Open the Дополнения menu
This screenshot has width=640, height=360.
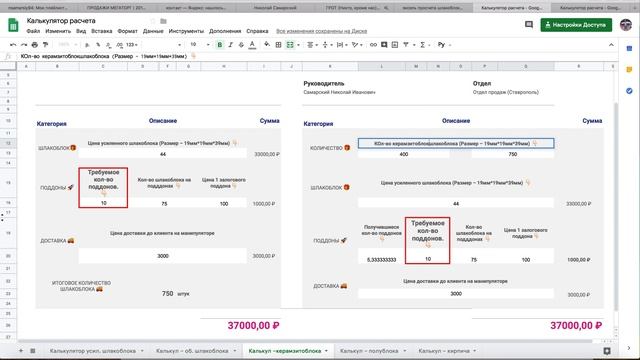pos(225,31)
